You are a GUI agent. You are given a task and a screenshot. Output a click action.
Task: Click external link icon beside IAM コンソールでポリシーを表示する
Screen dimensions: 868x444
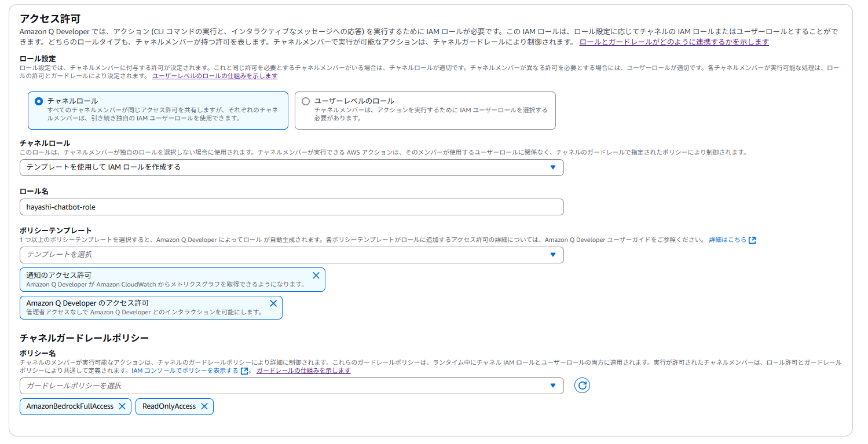pos(244,371)
